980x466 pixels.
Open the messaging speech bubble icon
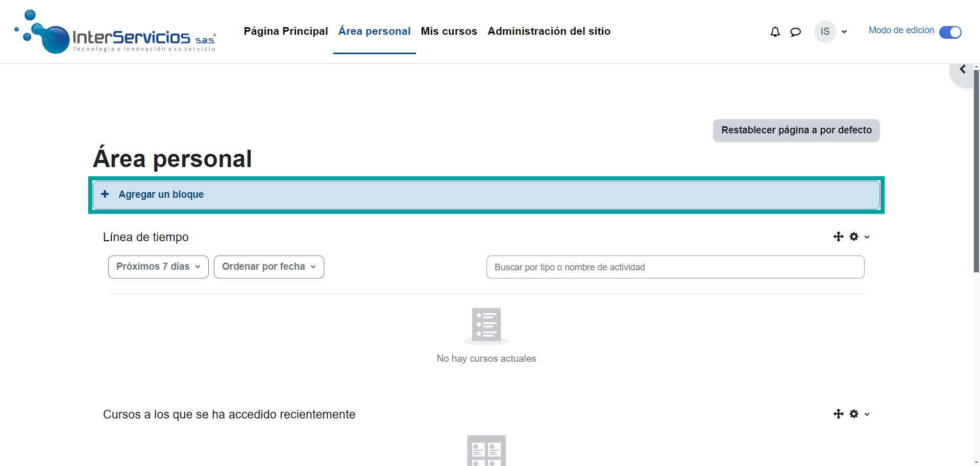pos(795,32)
